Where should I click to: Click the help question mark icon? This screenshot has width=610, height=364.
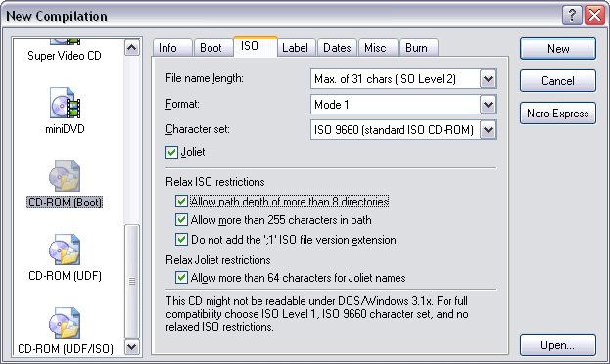(x=572, y=16)
